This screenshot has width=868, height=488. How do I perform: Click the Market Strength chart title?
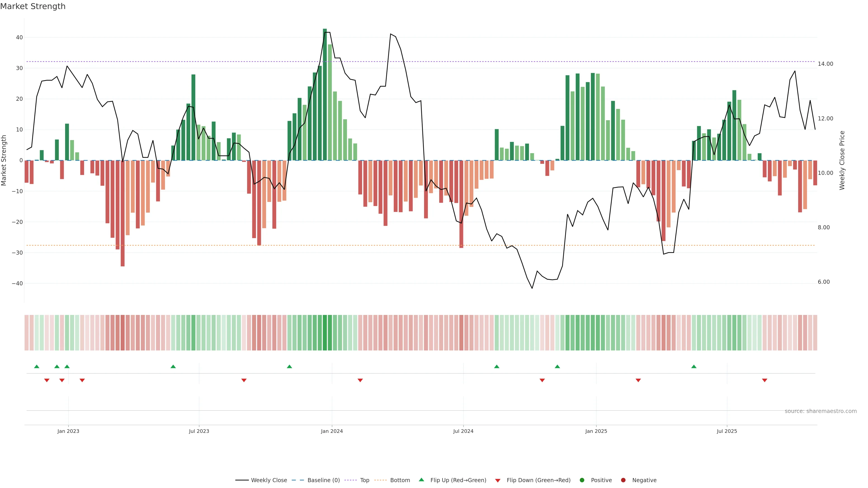[33, 6]
